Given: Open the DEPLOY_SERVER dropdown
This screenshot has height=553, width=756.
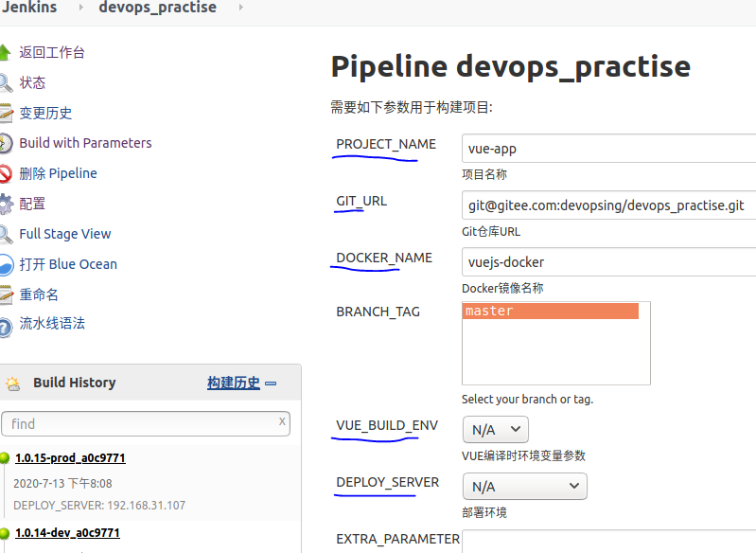Looking at the screenshot, I should point(525,487).
